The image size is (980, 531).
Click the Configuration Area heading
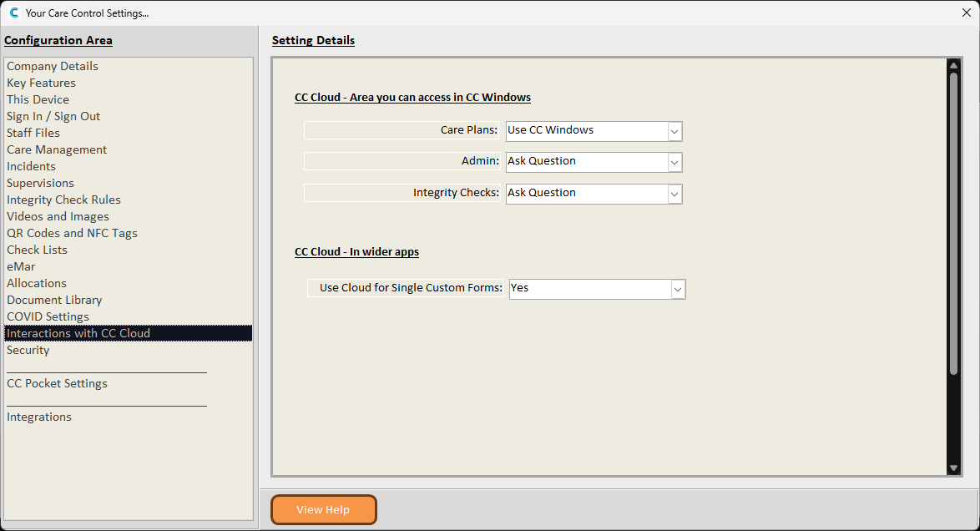pyautogui.click(x=58, y=41)
